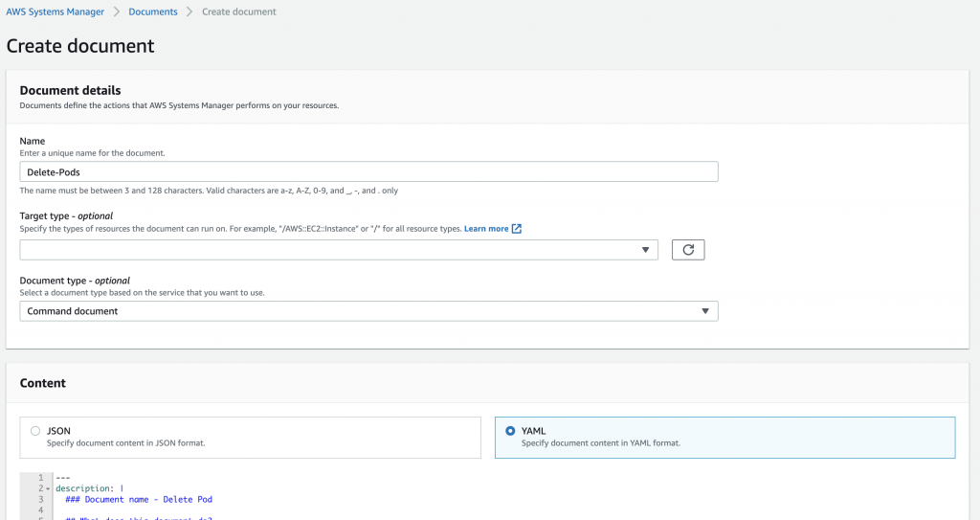Go to AWS Systems Manager breadcrumb
The height and width of the screenshot is (520, 980).
coord(55,12)
